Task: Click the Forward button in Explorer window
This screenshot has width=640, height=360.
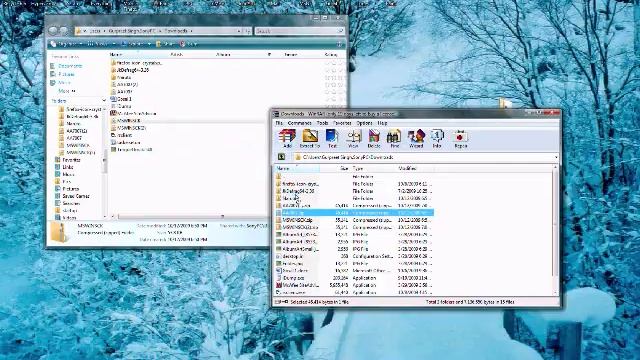Action: (x=64, y=31)
